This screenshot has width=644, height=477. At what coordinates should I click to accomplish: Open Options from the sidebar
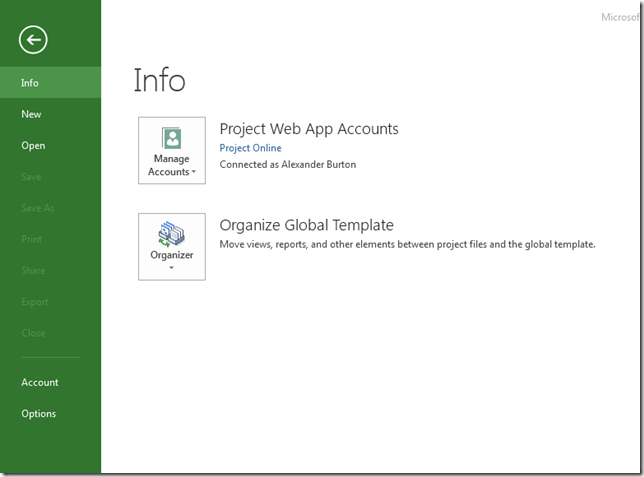tap(50, 413)
